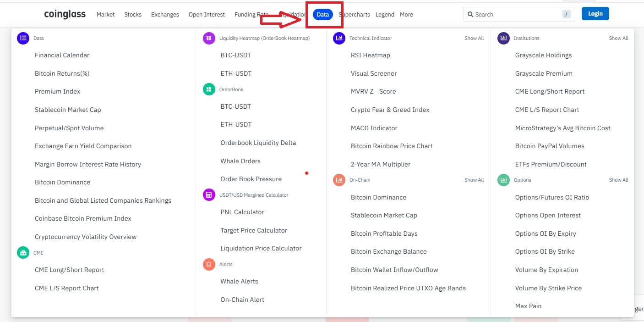Open BTC-USDT under Liquidity Heatmap

236,55
